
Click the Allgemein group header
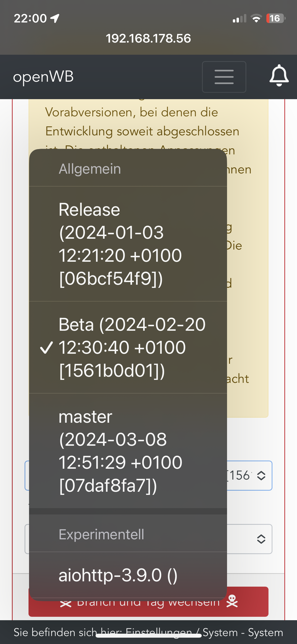click(x=90, y=169)
